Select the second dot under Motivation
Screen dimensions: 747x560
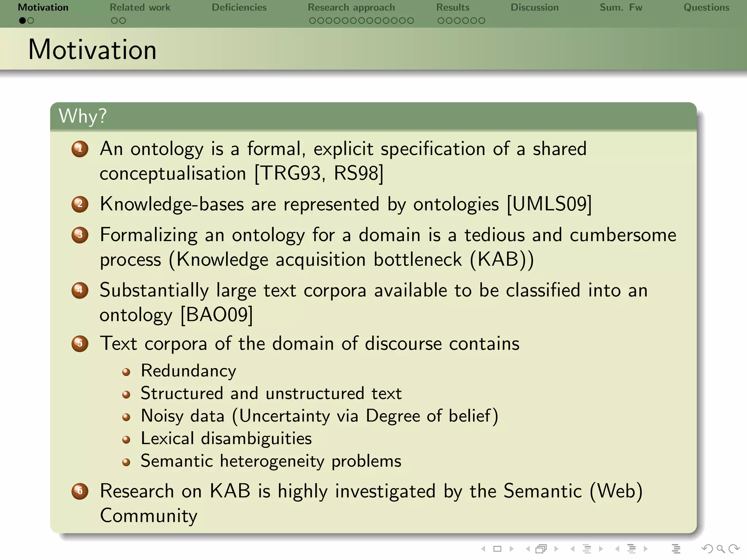point(31,21)
